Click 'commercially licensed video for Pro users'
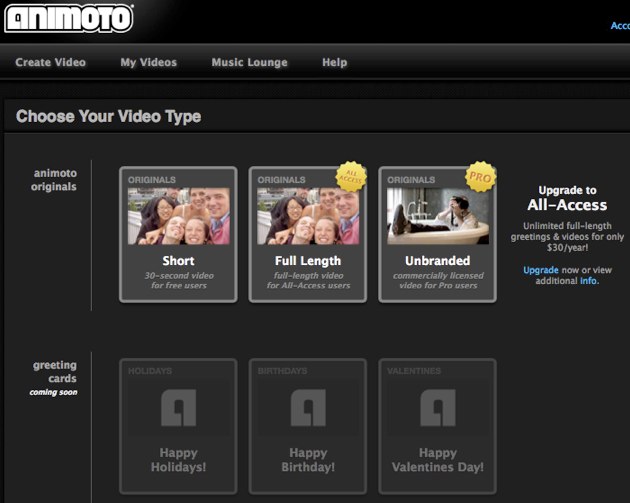This screenshot has height=503, width=630. [x=438, y=280]
